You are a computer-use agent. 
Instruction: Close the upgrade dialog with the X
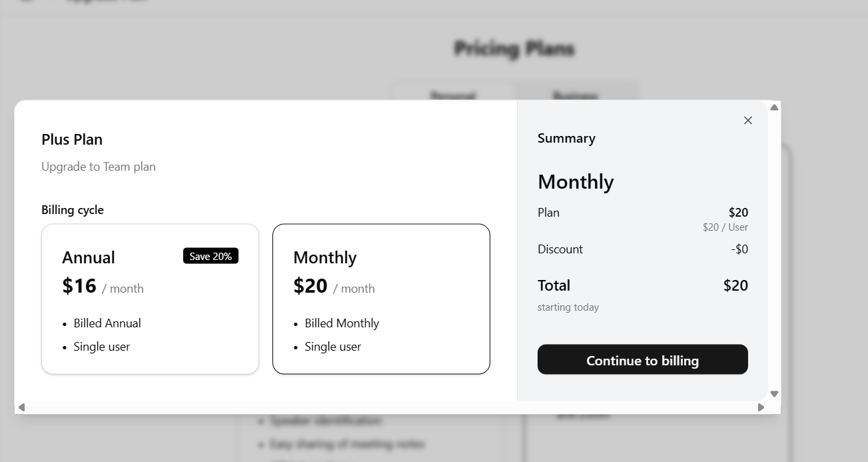coord(747,121)
